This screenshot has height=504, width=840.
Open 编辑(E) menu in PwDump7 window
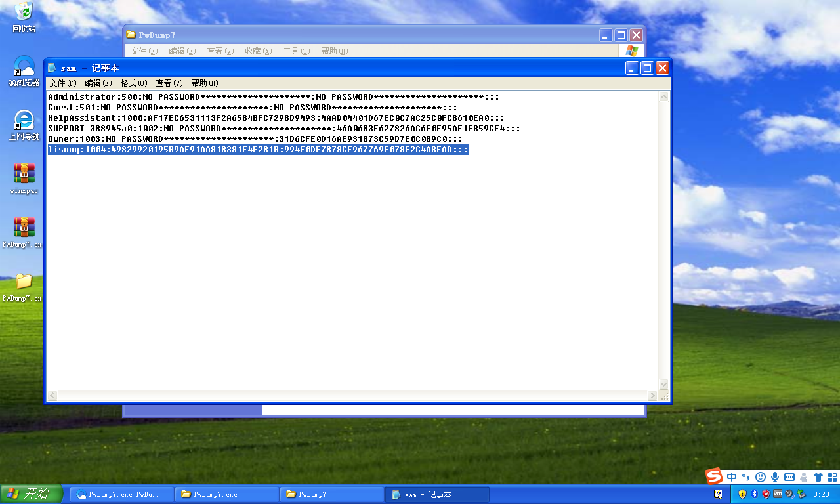182,51
